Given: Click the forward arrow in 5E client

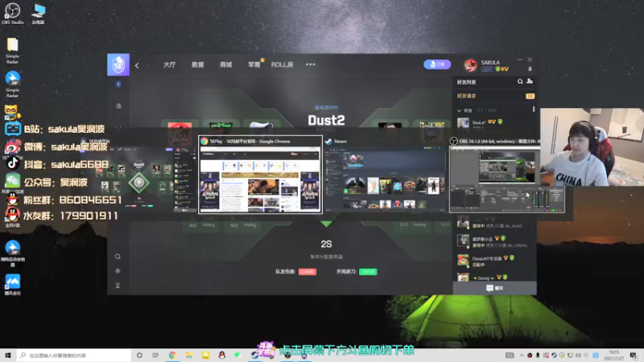Looking at the screenshot, I should tap(148, 65).
